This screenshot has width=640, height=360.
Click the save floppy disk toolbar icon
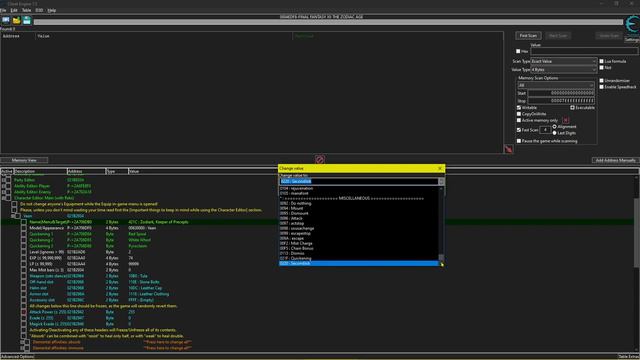(x=27, y=20)
